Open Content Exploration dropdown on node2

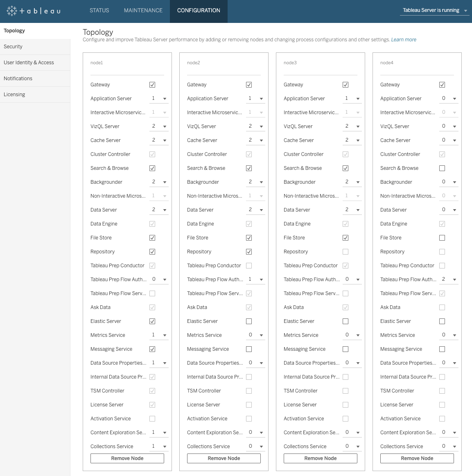[255, 432]
